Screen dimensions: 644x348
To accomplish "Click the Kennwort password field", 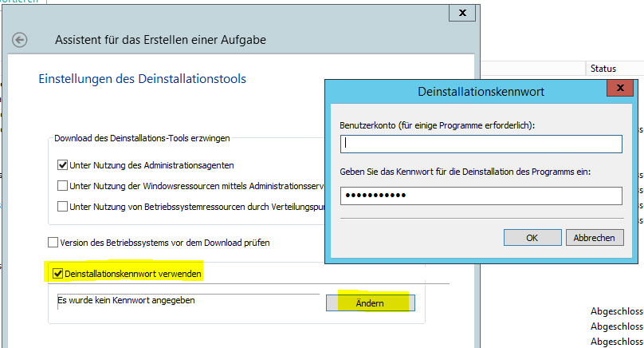I will click(481, 196).
